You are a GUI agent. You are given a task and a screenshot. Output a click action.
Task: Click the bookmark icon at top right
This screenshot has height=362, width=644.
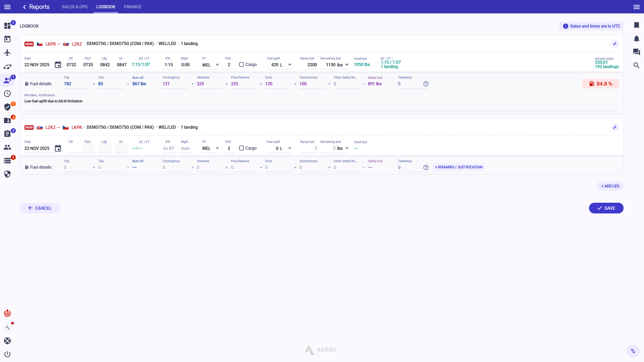coord(636,25)
